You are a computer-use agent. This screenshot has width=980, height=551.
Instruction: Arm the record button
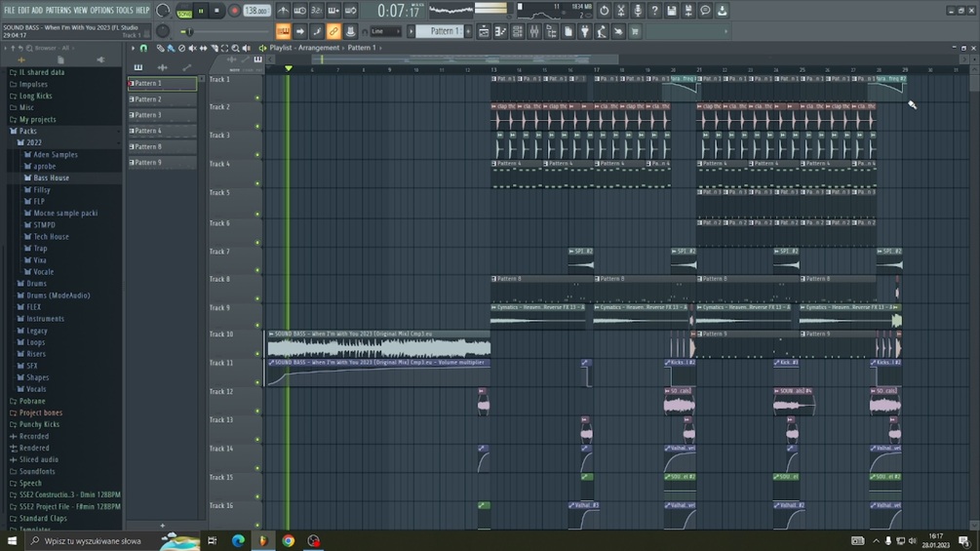234,11
